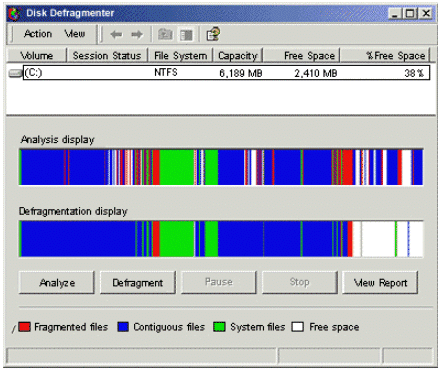The height and width of the screenshot is (370, 440).
Task: Click the Up one level folder icon
Action: (165, 34)
